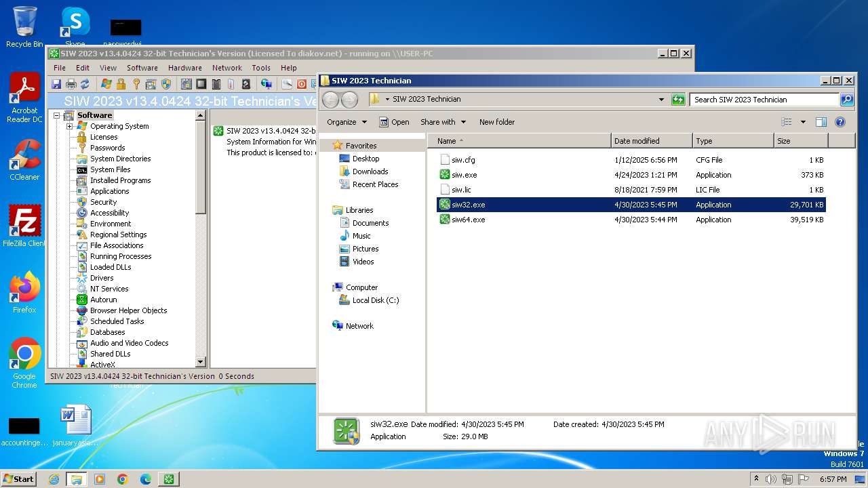
Task: Click the Network globe toolbar icon
Action: pyautogui.click(x=267, y=84)
